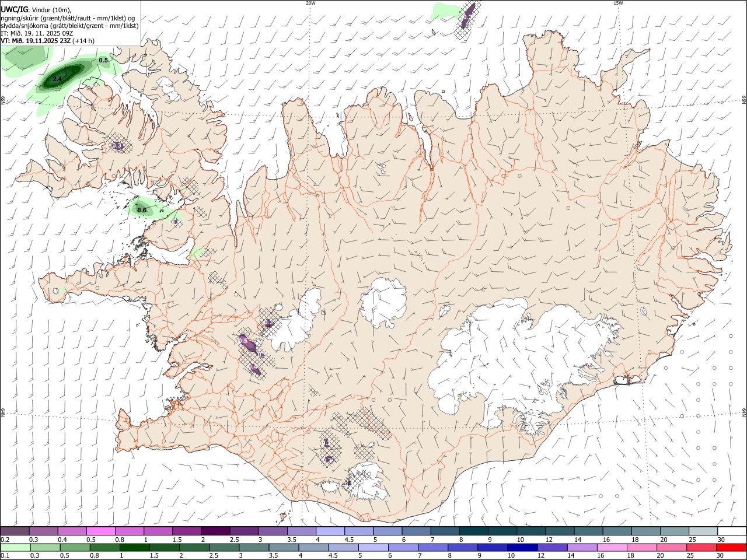Image resolution: width=747 pixels, height=560 pixels.
Task: Click the '0.3' value on the hatched Westfjords patch
Action: coord(117,145)
